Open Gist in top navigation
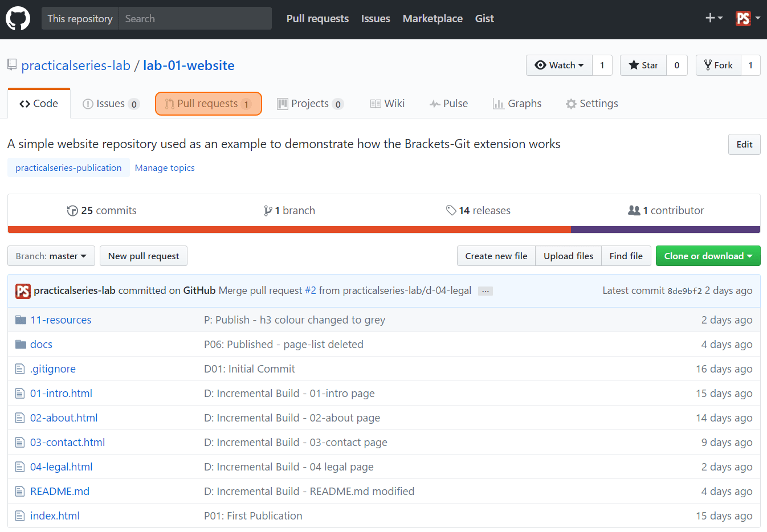Screen dimensions: 767x532 (x=484, y=19)
